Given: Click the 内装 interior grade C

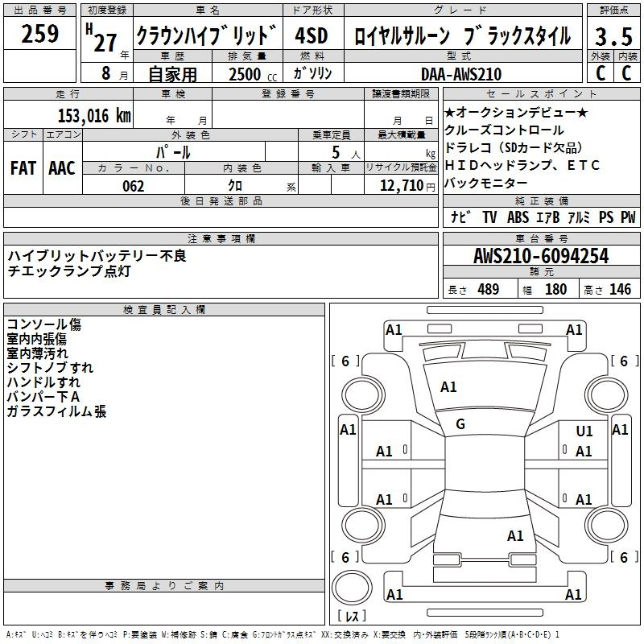Looking at the screenshot, I should click(x=626, y=73).
